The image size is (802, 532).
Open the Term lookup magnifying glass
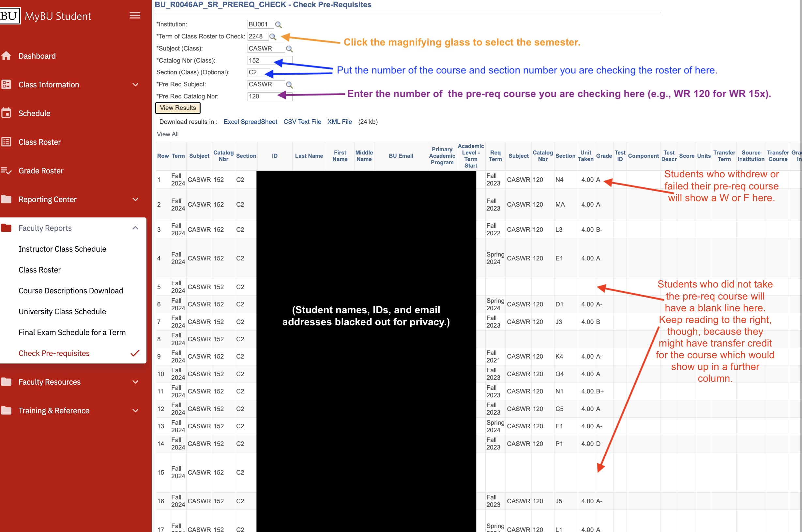pos(273,37)
